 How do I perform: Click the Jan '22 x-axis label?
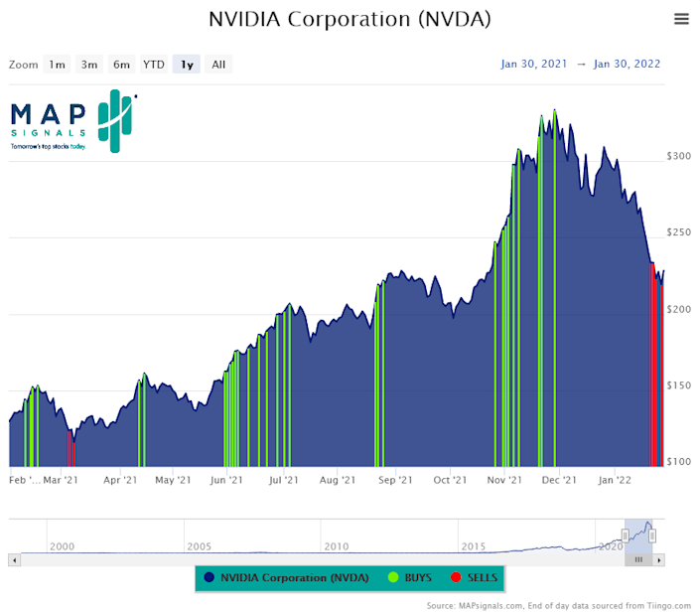pyautogui.click(x=615, y=480)
